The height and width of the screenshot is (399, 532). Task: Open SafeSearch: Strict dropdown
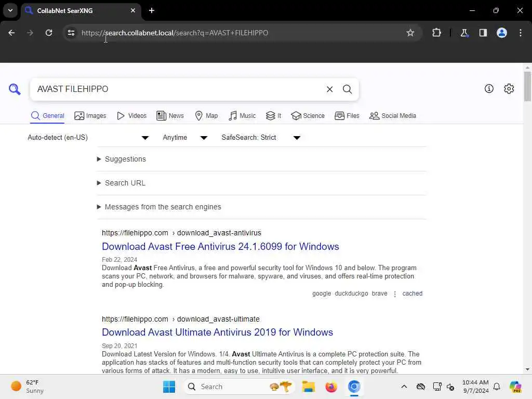[261, 137]
